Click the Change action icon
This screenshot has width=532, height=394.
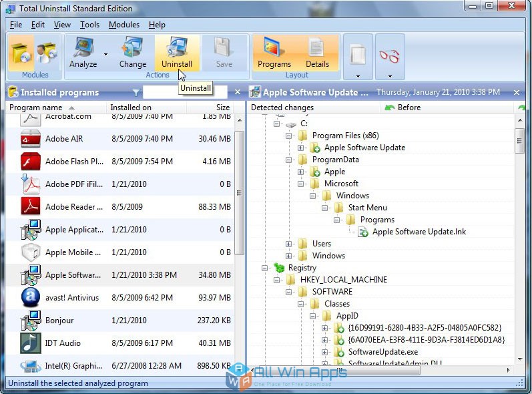pos(132,47)
